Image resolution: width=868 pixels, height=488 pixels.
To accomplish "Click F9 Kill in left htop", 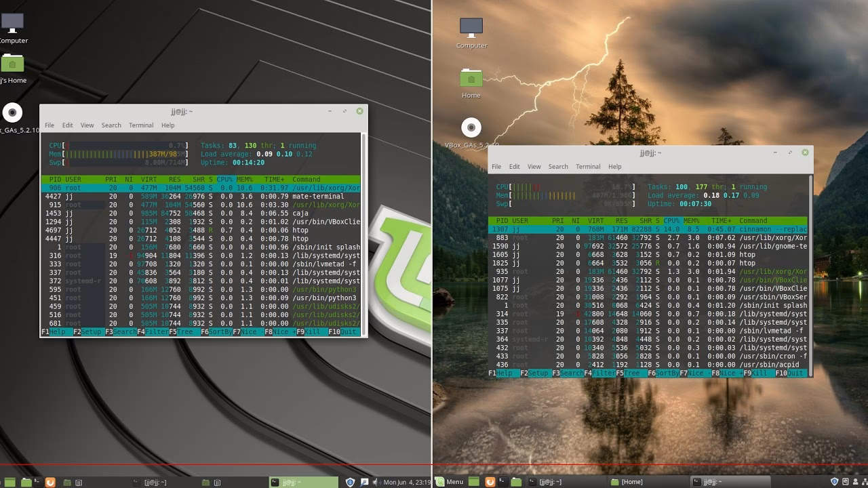I will (x=312, y=333).
